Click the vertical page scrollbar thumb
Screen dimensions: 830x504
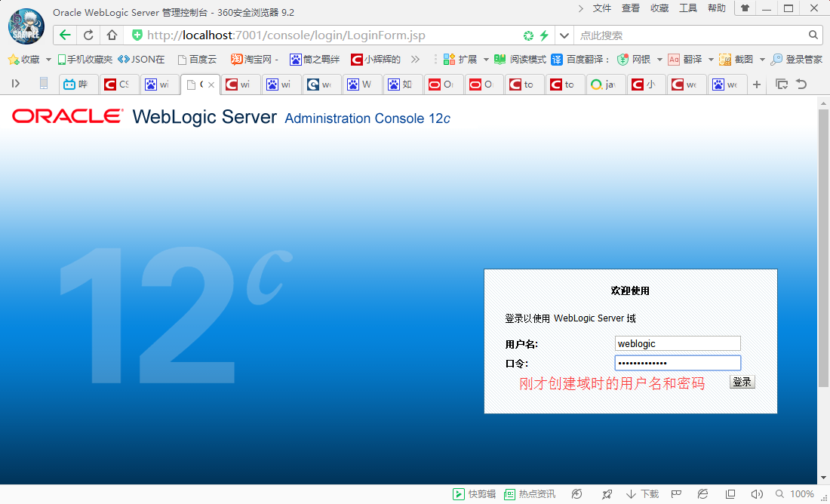click(x=824, y=249)
